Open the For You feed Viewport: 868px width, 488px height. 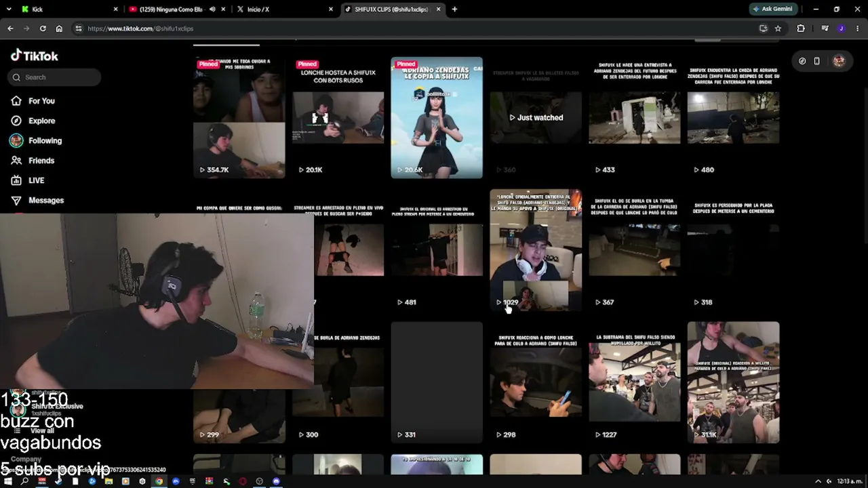(33, 101)
